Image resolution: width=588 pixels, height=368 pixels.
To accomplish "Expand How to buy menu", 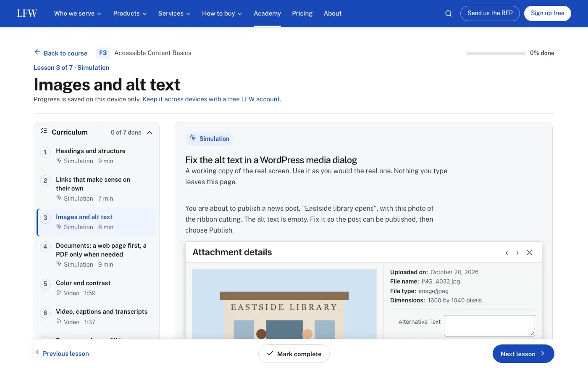I will coord(222,13).
